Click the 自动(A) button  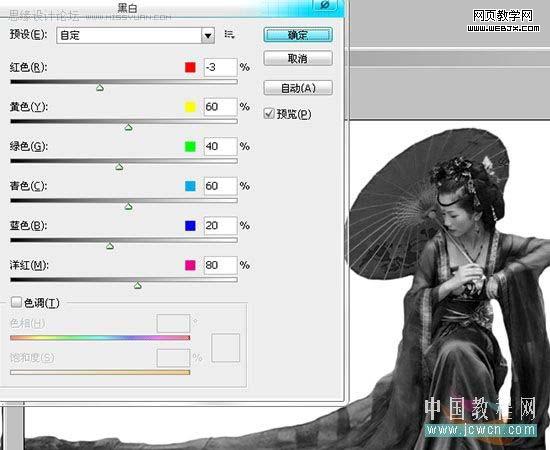coord(298,88)
